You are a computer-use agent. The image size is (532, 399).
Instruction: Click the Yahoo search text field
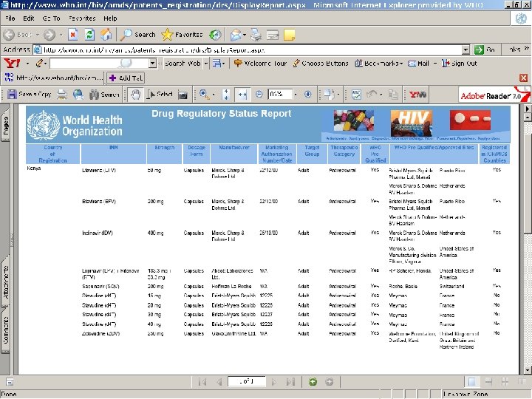click(92, 64)
